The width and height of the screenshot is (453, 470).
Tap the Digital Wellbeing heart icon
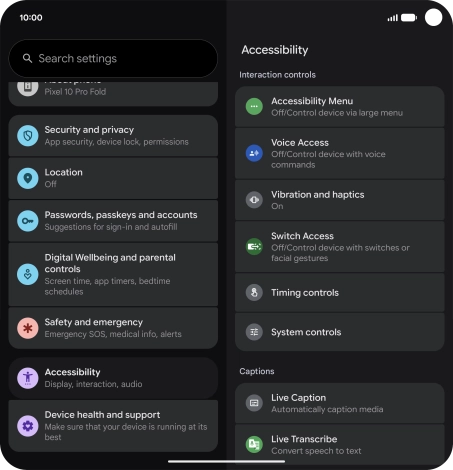tap(28, 274)
